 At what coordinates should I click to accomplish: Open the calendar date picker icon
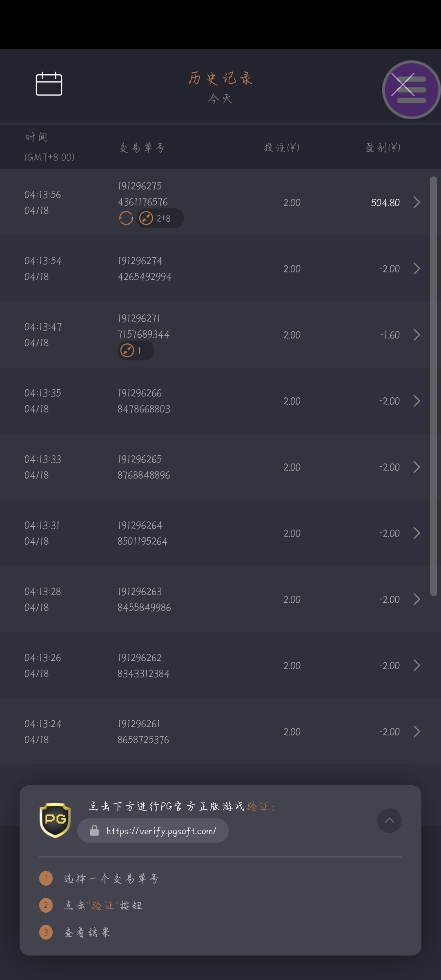[49, 84]
